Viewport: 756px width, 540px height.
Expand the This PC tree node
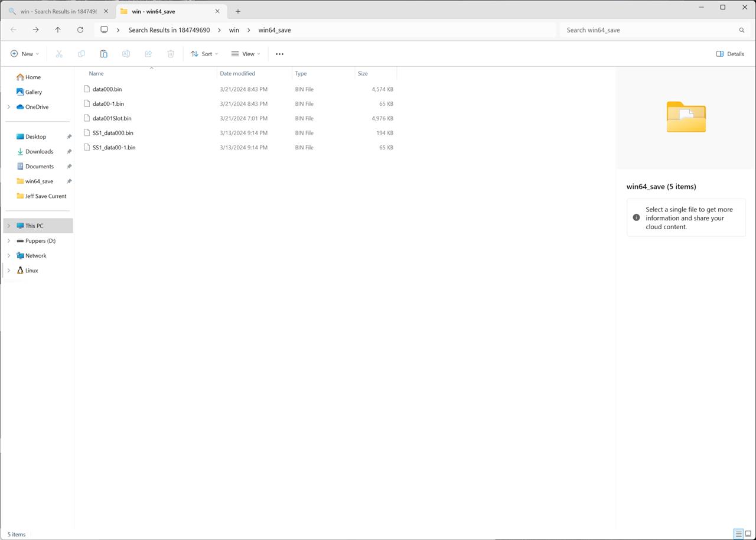point(8,226)
